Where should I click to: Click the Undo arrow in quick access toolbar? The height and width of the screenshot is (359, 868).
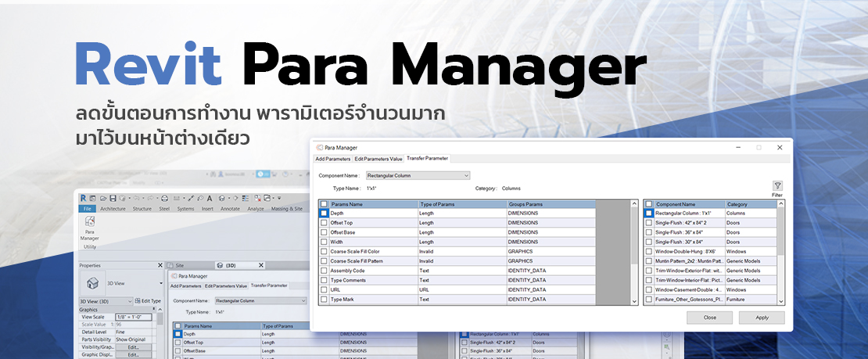(x=136, y=199)
